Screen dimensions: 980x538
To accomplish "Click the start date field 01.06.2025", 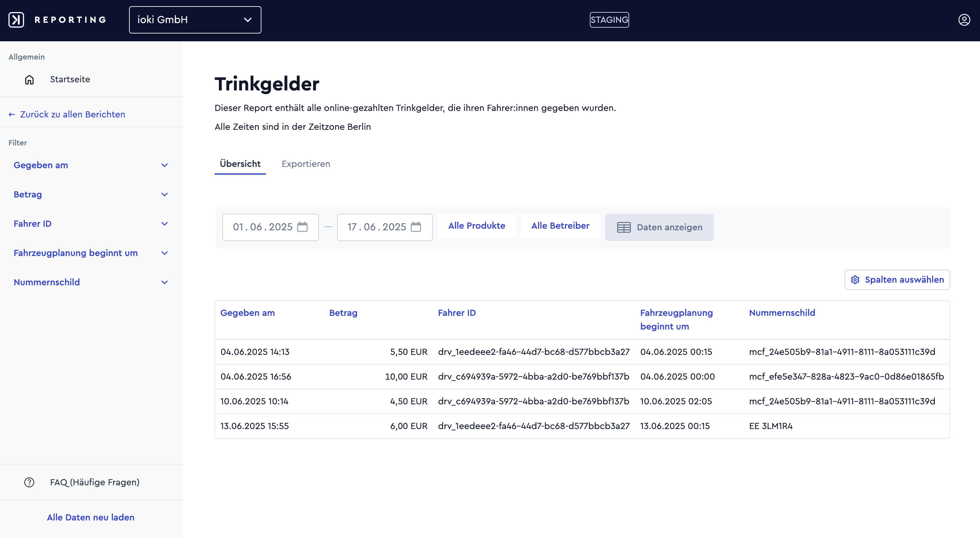I will (x=271, y=227).
